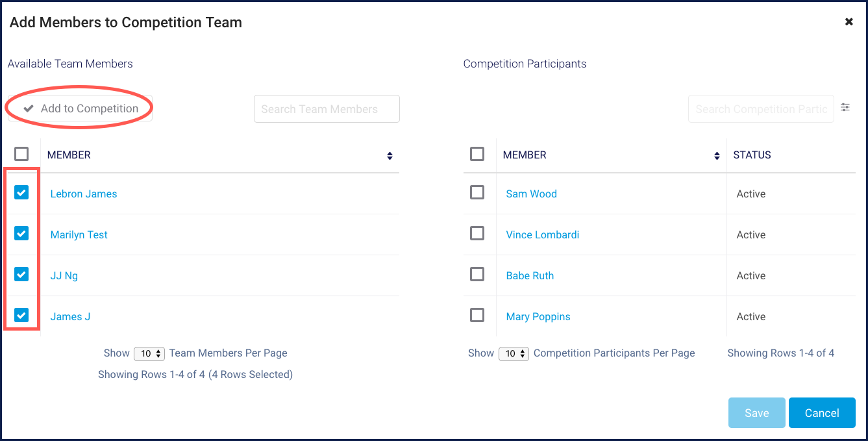Deselect JJ Ng checkbox
The height and width of the screenshot is (441, 868).
click(21, 275)
